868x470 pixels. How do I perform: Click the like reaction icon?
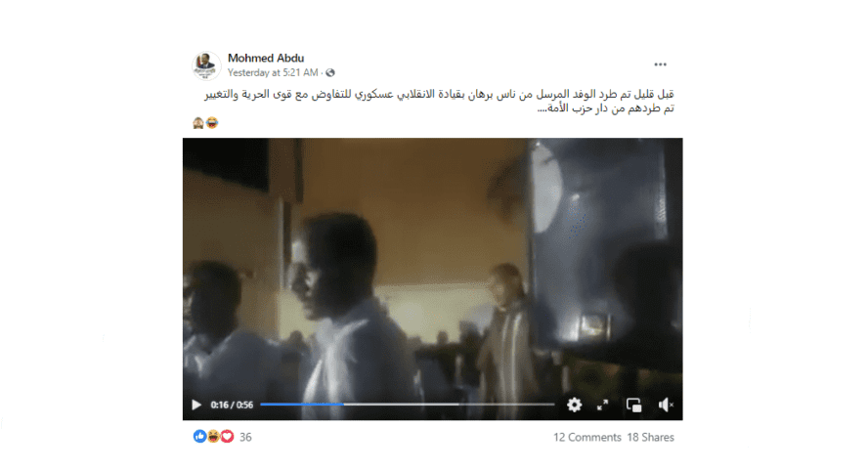click(x=199, y=436)
